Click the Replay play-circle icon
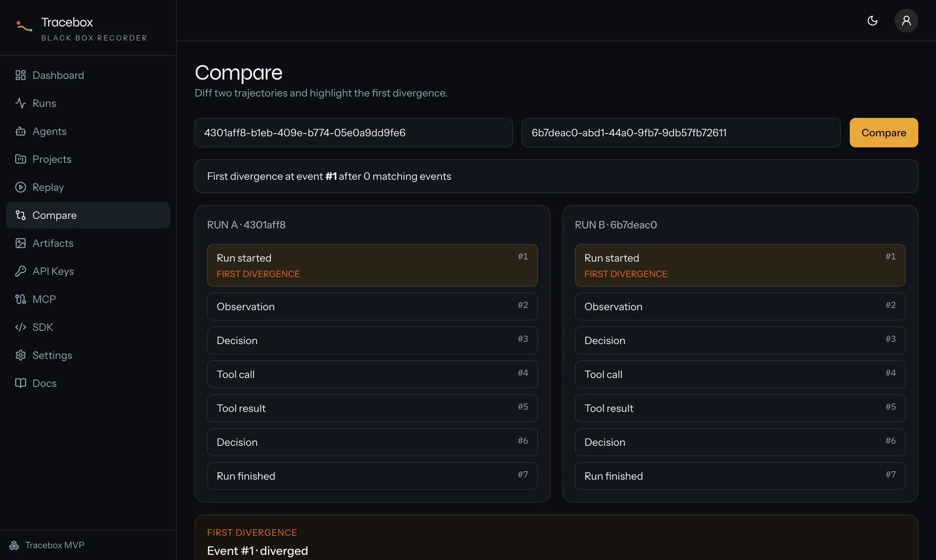This screenshot has width=936, height=560. [20, 187]
